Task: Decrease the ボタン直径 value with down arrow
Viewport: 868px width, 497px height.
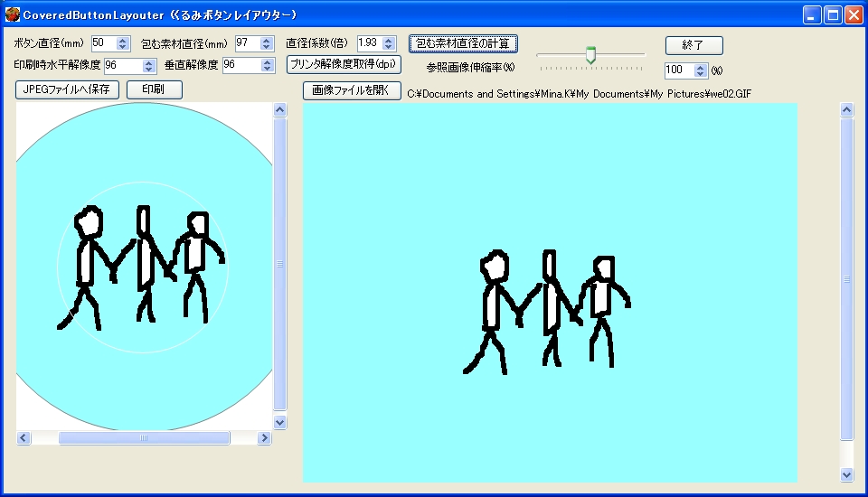Action: [x=123, y=47]
